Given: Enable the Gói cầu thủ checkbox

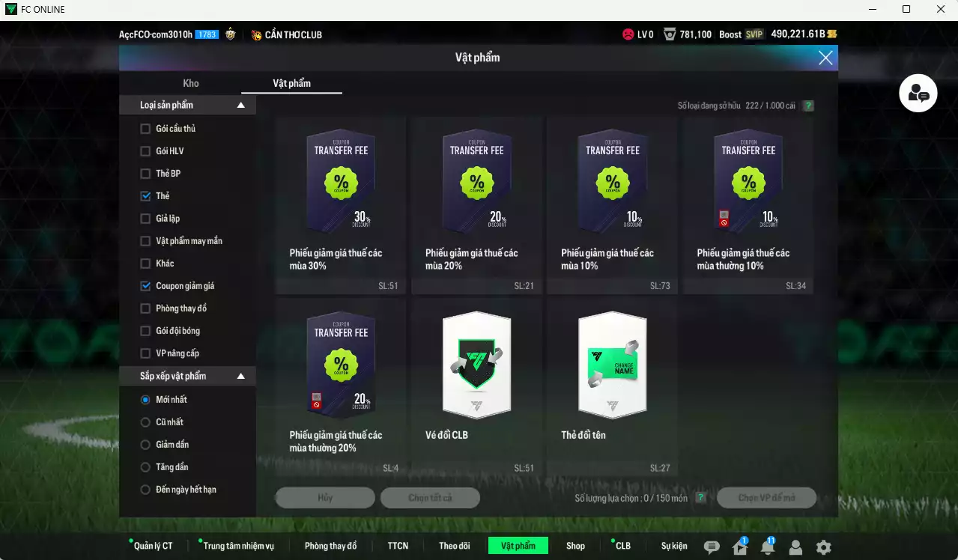Looking at the screenshot, I should (146, 129).
